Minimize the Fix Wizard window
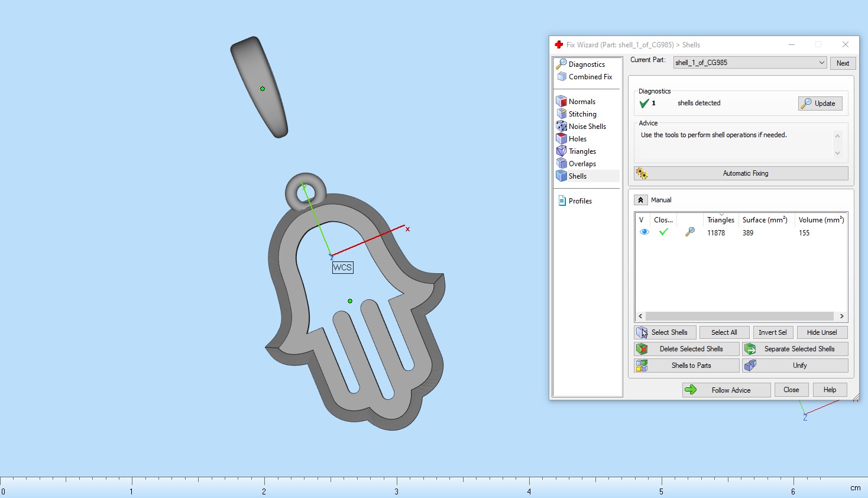Screen dimensions: 868x498 (x=792, y=45)
